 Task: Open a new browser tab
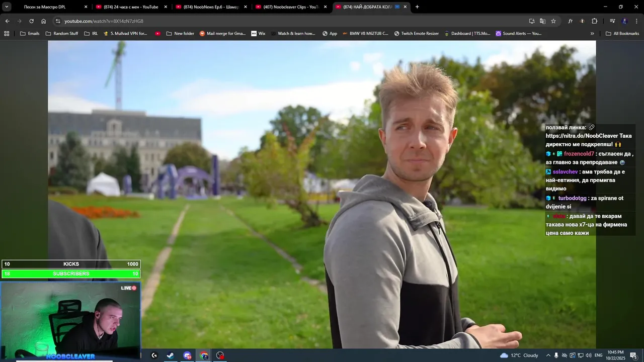point(417,7)
